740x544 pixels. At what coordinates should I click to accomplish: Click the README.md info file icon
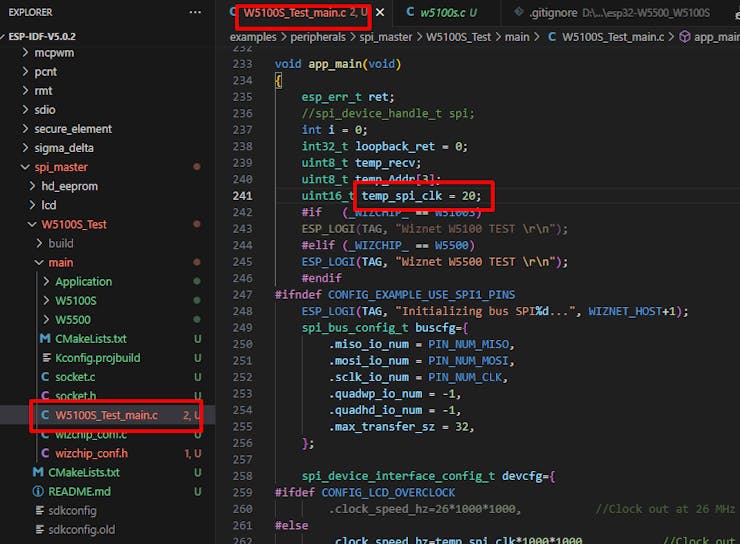pyautogui.click(x=40, y=491)
